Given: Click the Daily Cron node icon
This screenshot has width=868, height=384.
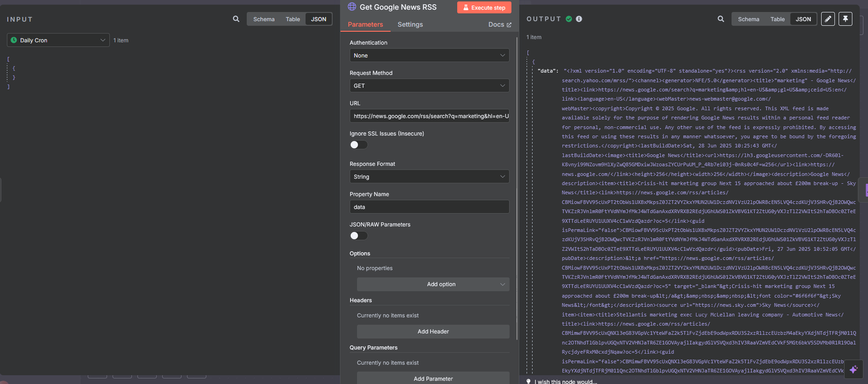Looking at the screenshot, I should click(x=14, y=40).
